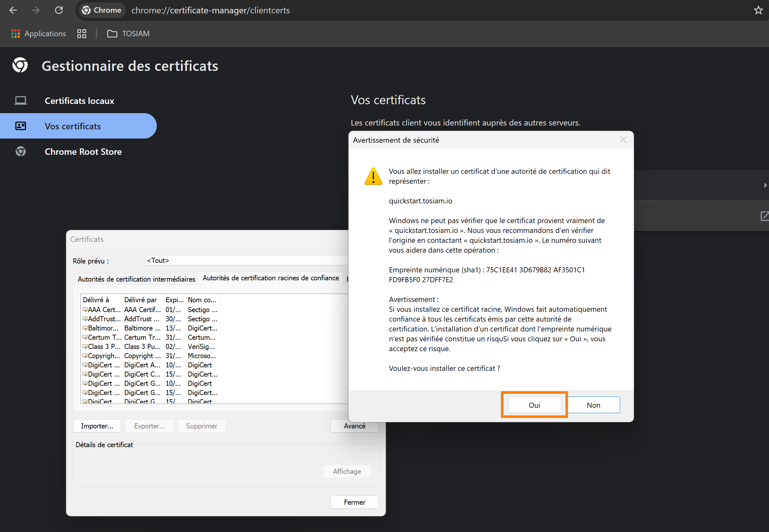
Task: Click the Chrome logo beside Gestionnaire des certificats
Action: click(x=20, y=65)
